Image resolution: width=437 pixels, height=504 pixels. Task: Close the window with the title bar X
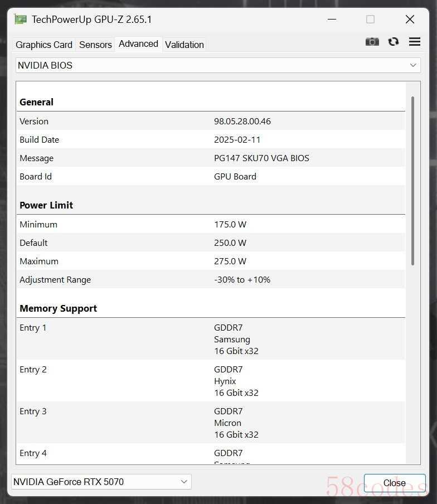pos(410,20)
